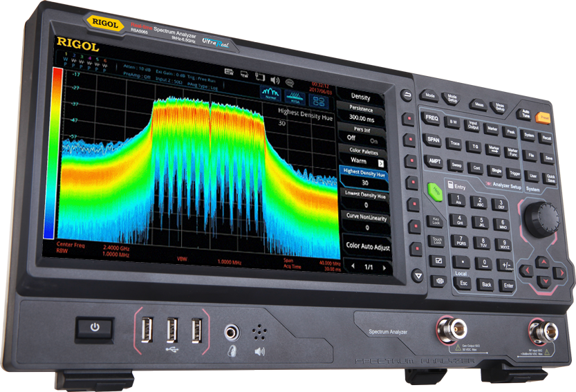Push the up arrow navigation key
Screen dimensions: 576x392
[x=543, y=262]
